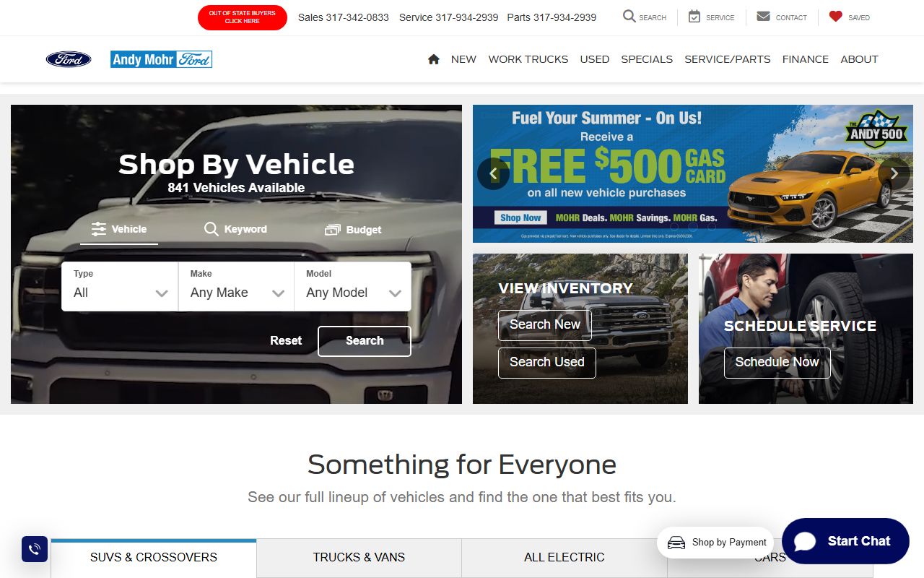
Task: Open the NEW navigation menu
Action: (x=463, y=59)
